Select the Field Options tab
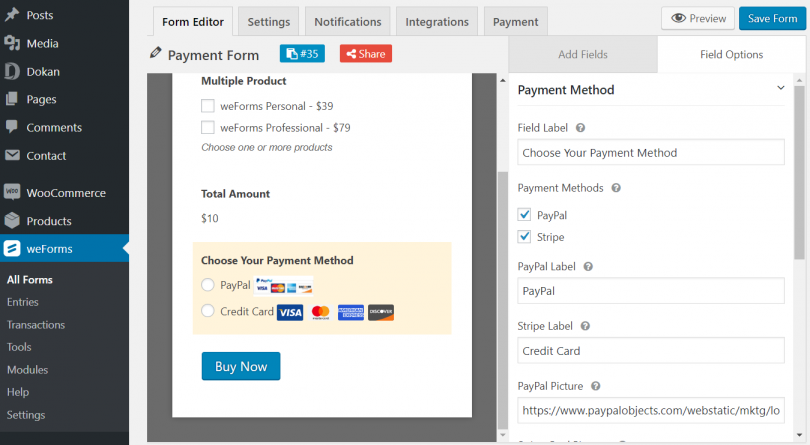The height and width of the screenshot is (445, 810). click(731, 54)
